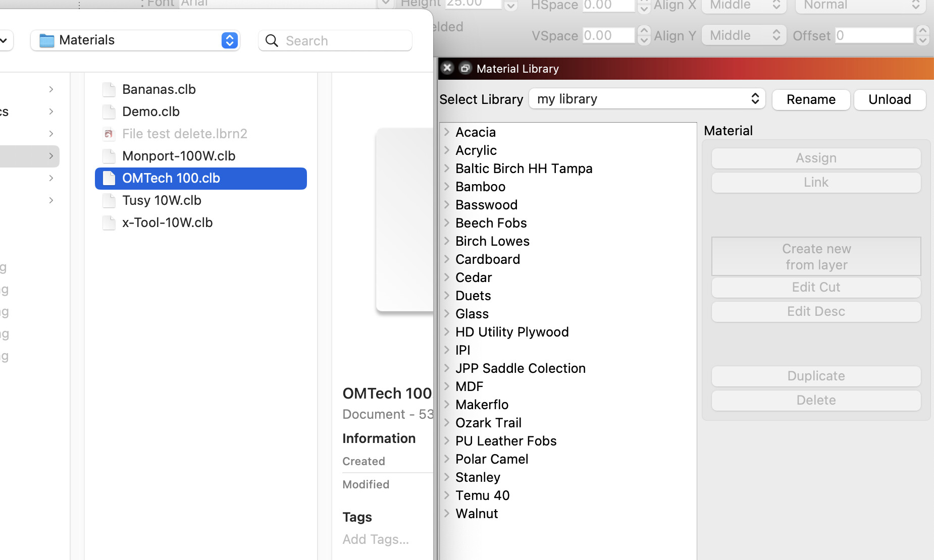This screenshot has height=560, width=934.
Task: Select PU Leather Fobs material
Action: click(506, 441)
